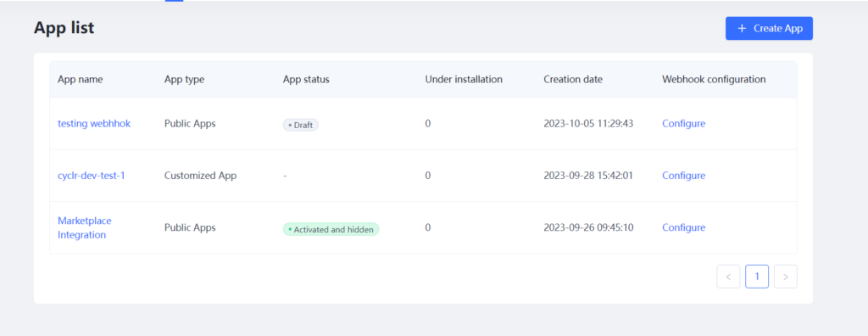Click the Draft status badge
Viewport: 868px width, 336px height.
[x=301, y=125]
